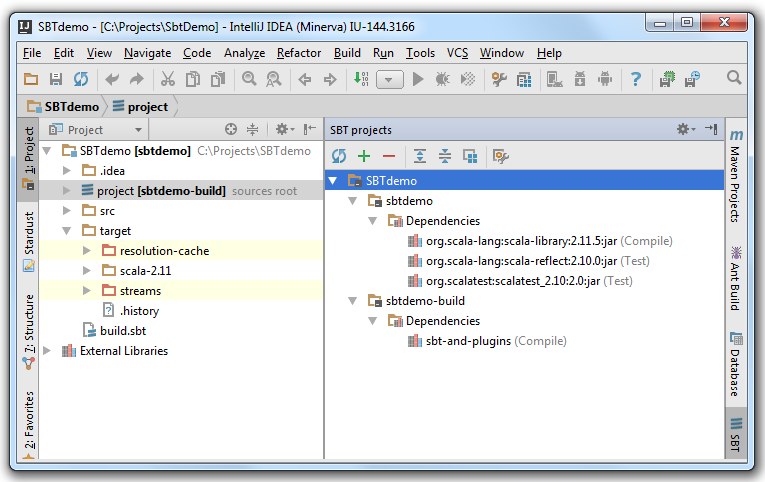Click the Synchronize icon in main toolbar

pyautogui.click(x=80, y=79)
